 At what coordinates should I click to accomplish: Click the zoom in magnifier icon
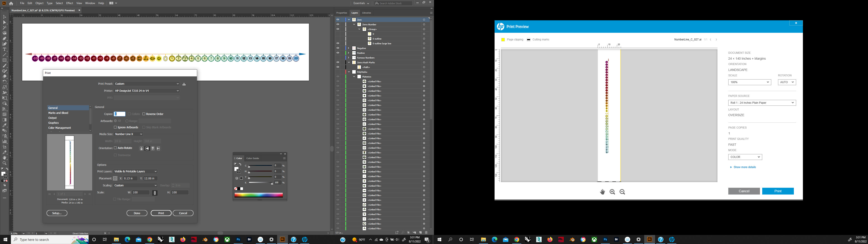pos(612,192)
